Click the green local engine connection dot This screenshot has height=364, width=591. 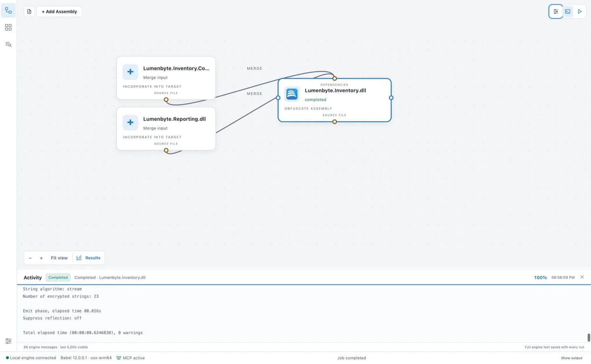click(x=7, y=358)
